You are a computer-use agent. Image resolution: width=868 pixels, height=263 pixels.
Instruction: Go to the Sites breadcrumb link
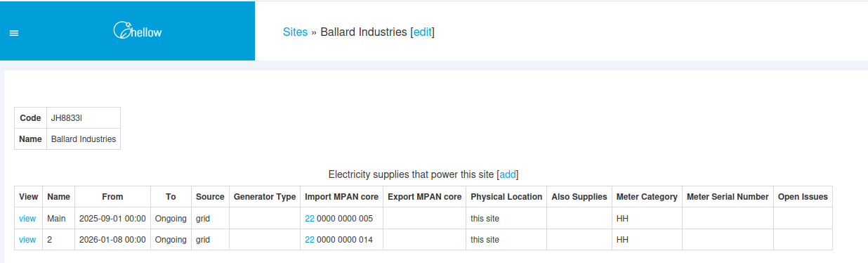pos(295,32)
